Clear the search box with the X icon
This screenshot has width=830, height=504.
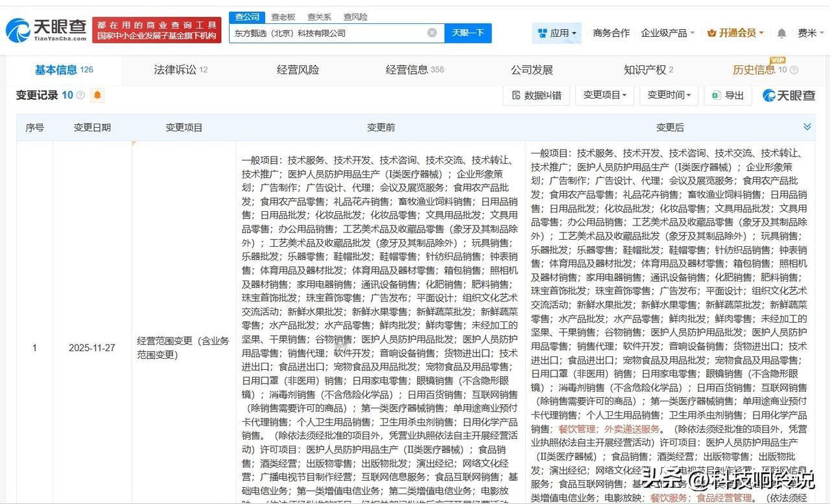[x=432, y=32]
